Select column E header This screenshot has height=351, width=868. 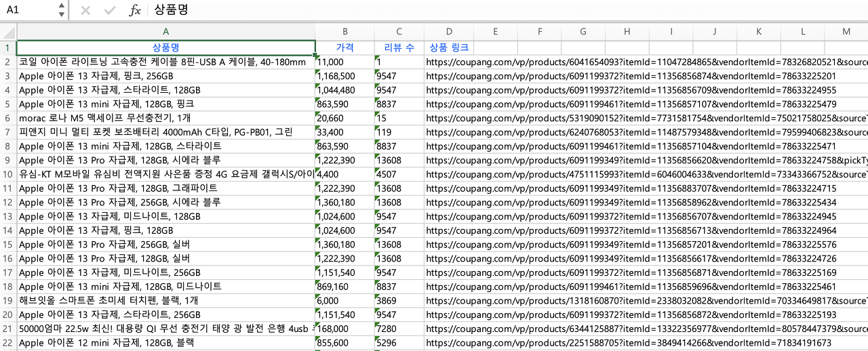pos(496,32)
